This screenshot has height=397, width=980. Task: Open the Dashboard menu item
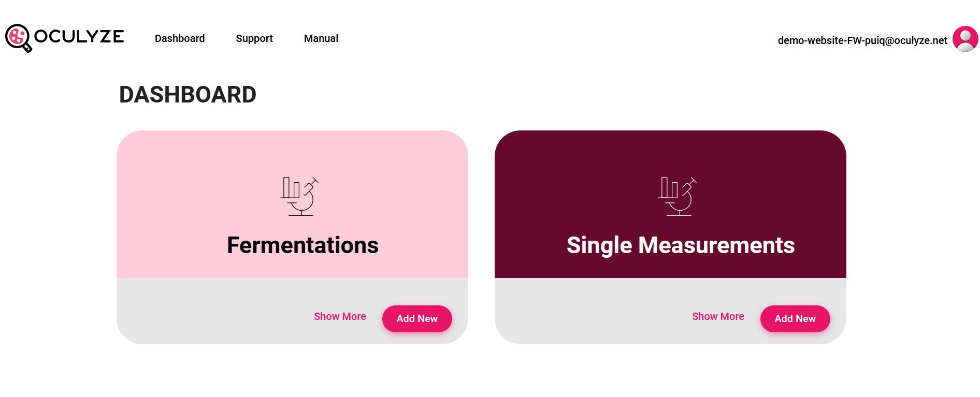pyautogui.click(x=180, y=38)
